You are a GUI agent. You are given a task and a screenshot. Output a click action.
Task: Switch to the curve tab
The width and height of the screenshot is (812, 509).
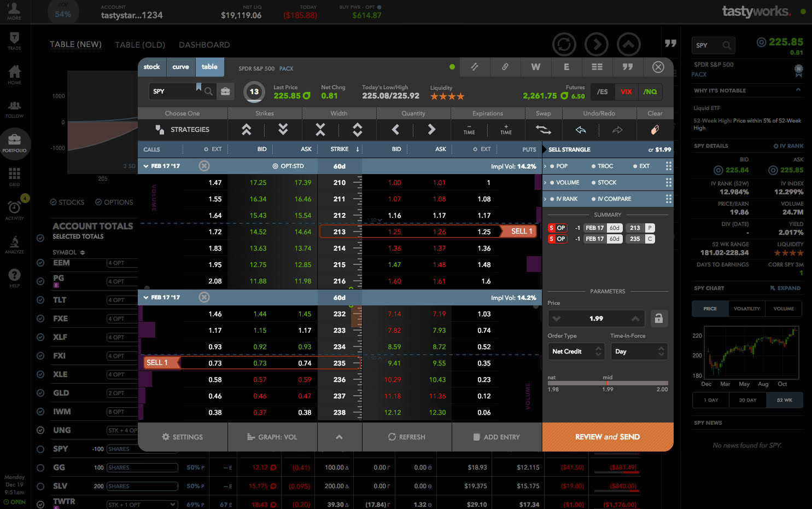(x=180, y=67)
